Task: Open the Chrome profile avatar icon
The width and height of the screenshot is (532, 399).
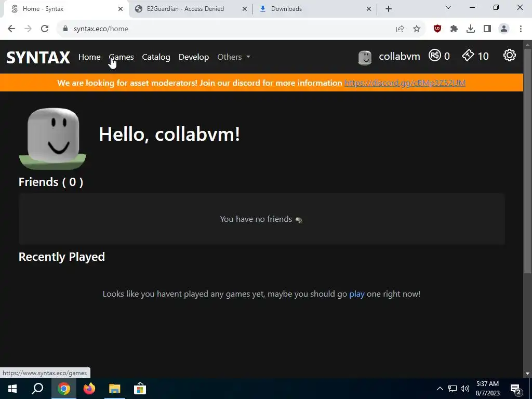Action: pos(504,29)
